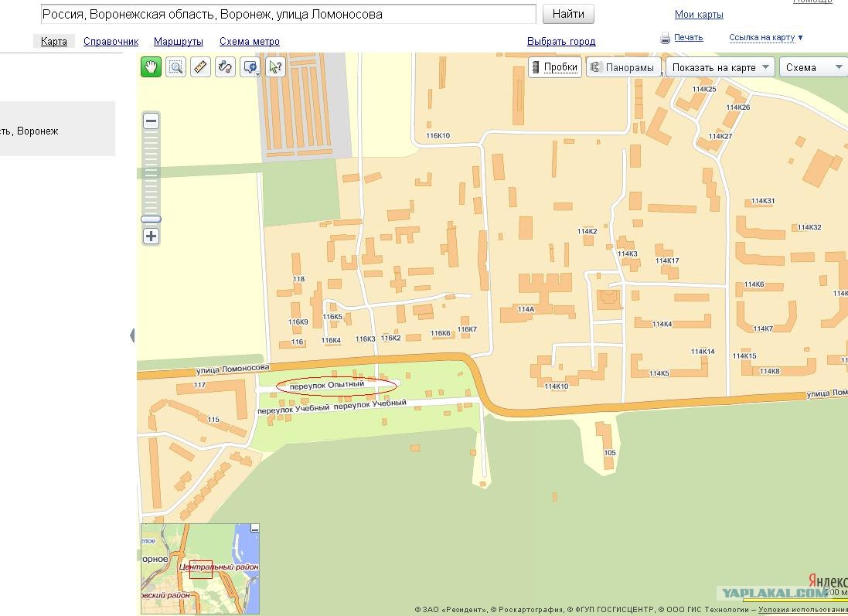
Task: Click the zoom out minus button
Action: (151, 121)
